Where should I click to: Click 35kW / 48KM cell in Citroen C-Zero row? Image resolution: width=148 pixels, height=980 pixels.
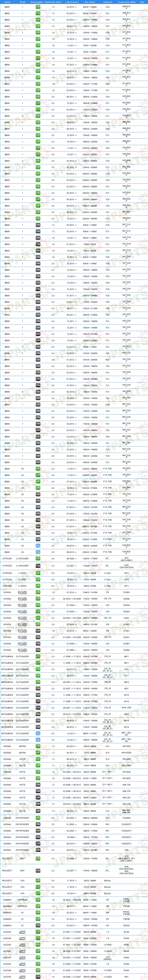[90, 573]
